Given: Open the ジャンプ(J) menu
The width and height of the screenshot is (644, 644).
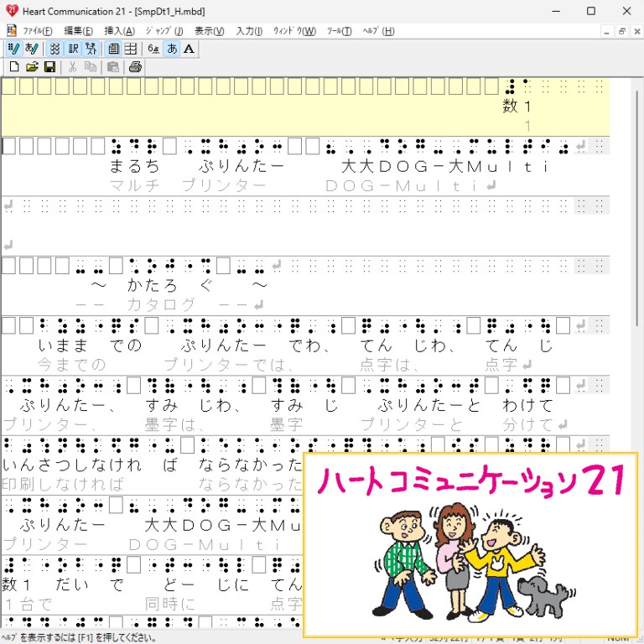Looking at the screenshot, I should pos(164,31).
